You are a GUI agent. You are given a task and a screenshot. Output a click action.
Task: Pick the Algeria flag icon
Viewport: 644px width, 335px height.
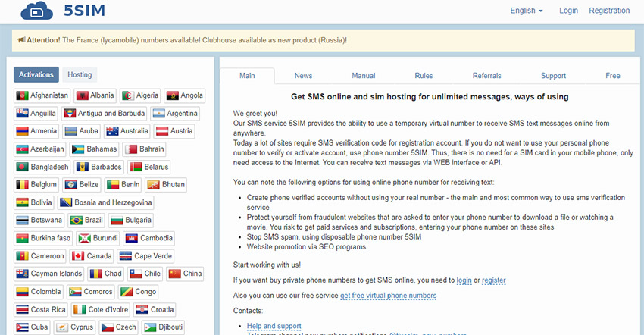click(x=128, y=95)
